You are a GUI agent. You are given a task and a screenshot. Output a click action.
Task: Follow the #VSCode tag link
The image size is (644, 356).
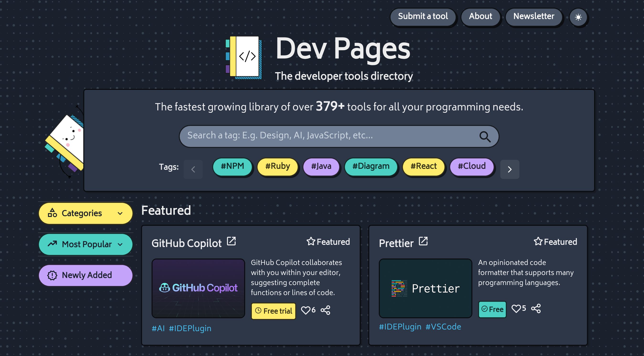(443, 327)
